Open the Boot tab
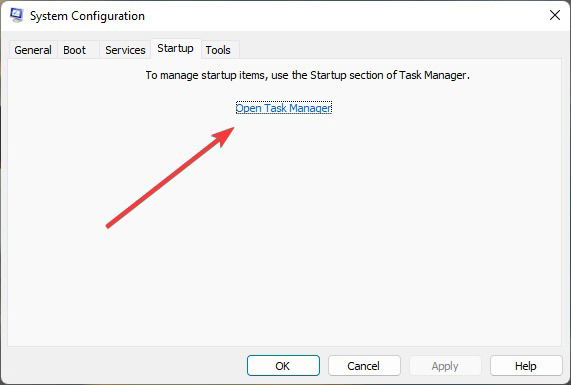Screen dimensions: 571x385 (75, 50)
